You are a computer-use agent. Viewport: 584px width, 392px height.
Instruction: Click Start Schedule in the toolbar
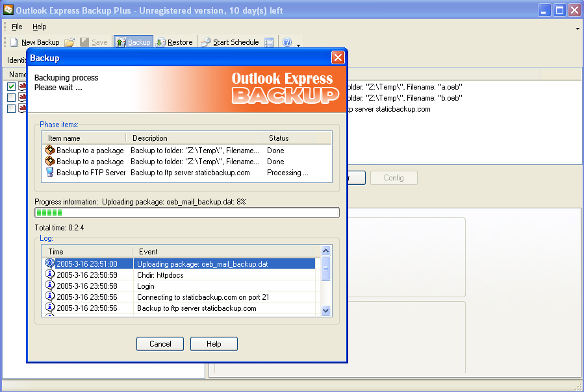click(x=230, y=42)
